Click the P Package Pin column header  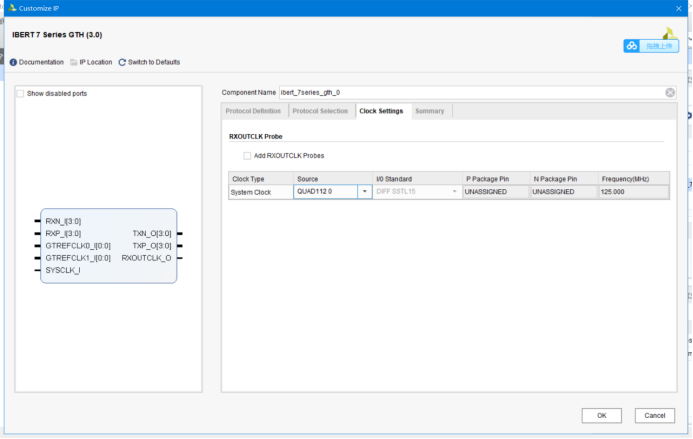495,179
